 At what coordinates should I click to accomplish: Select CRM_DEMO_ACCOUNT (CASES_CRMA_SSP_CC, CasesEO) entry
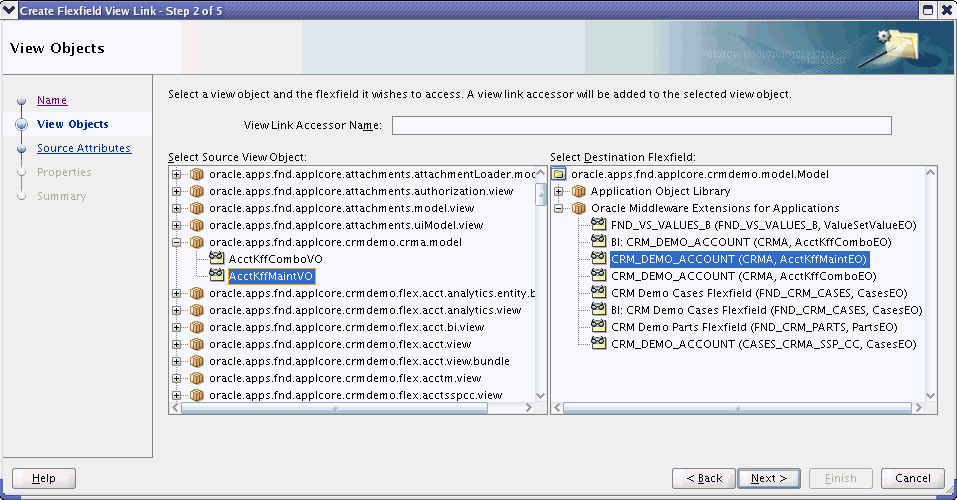[x=764, y=344]
